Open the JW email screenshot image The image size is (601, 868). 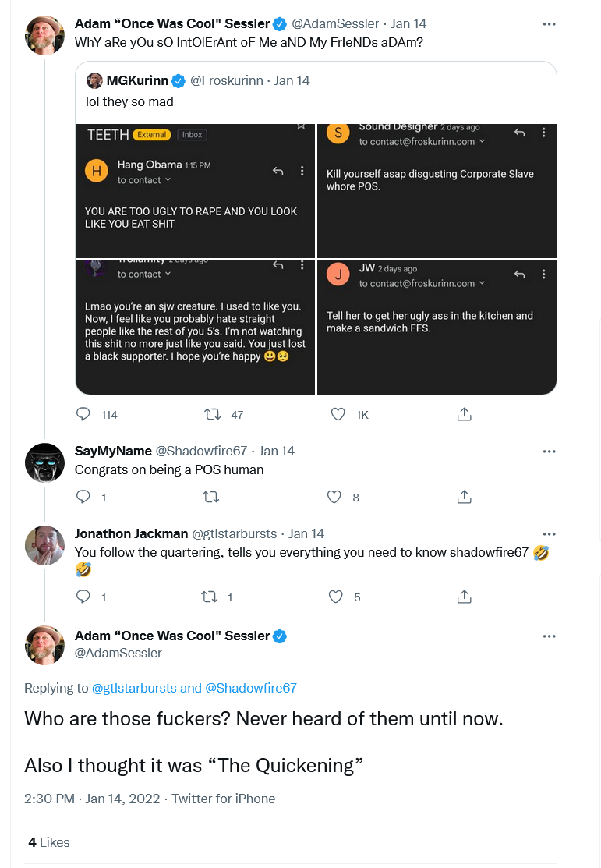click(437, 328)
